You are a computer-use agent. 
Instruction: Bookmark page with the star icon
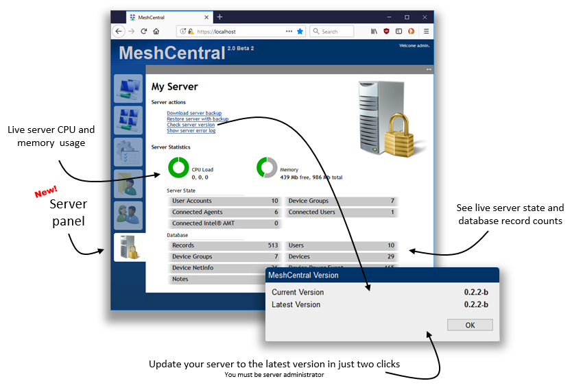tap(300, 32)
